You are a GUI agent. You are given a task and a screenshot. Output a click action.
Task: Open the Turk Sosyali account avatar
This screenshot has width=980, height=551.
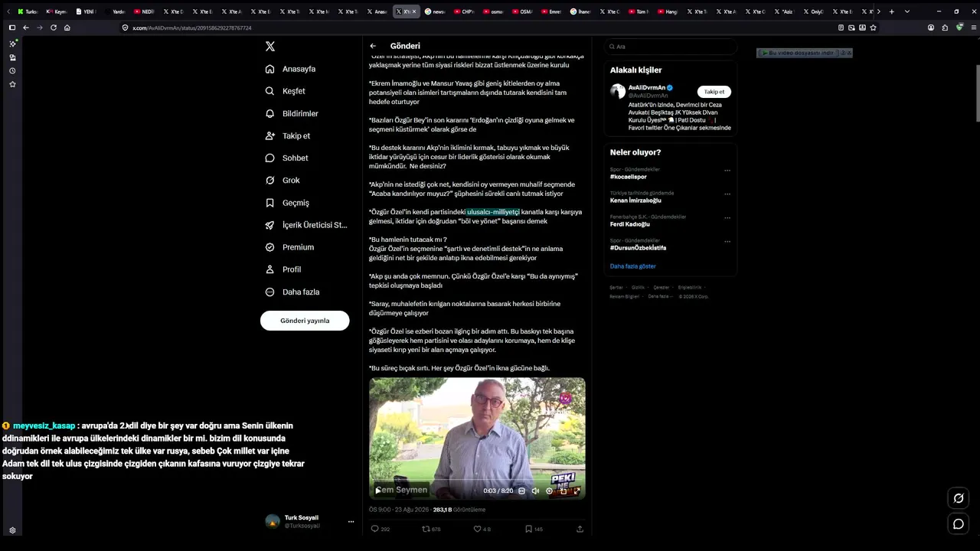point(273,522)
